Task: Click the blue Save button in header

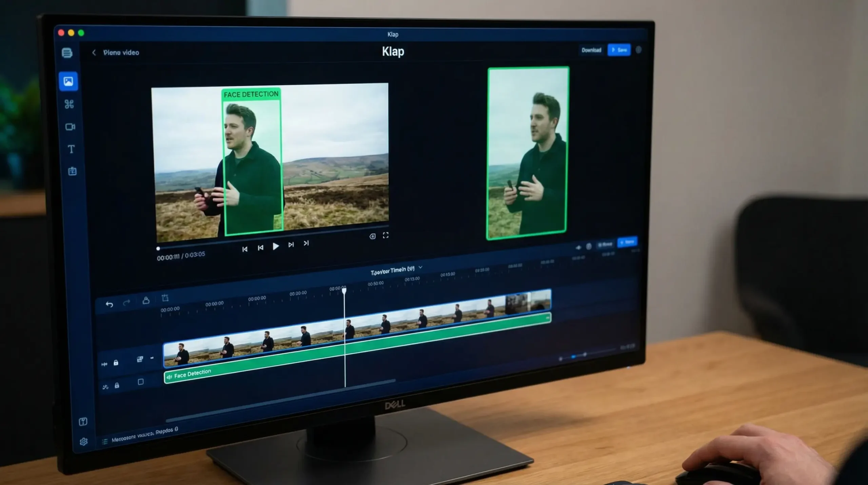Action: pos(619,50)
